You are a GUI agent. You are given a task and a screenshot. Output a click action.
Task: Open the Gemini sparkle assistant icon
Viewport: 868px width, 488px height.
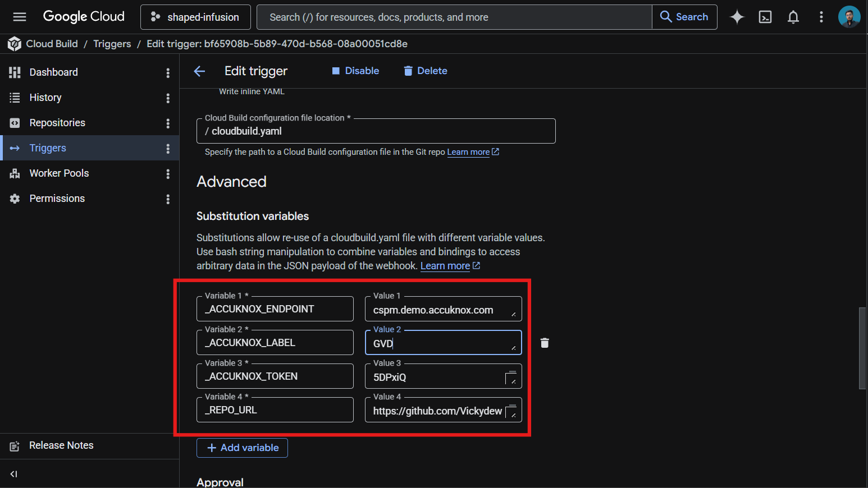pos(737,17)
